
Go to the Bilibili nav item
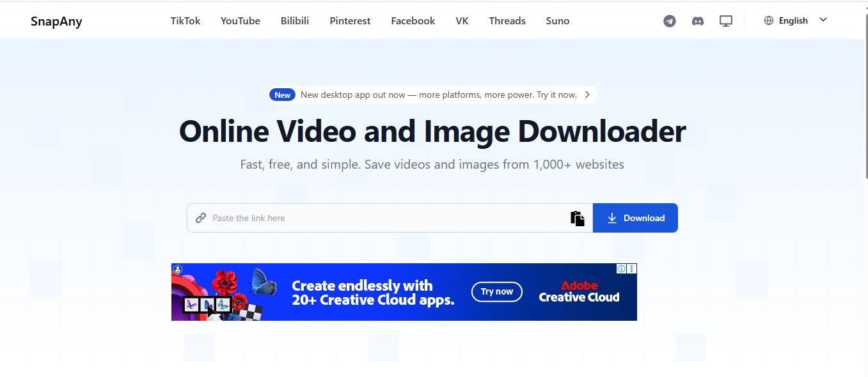[295, 20]
